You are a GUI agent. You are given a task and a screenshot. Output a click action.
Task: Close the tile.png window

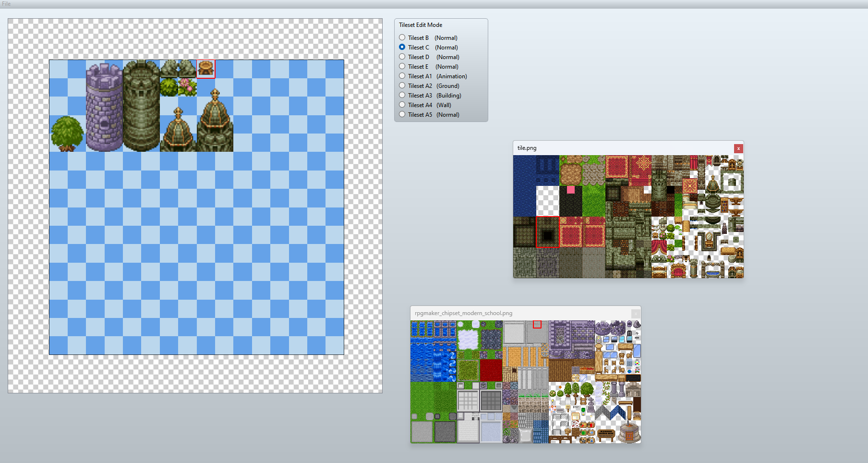pyautogui.click(x=738, y=148)
